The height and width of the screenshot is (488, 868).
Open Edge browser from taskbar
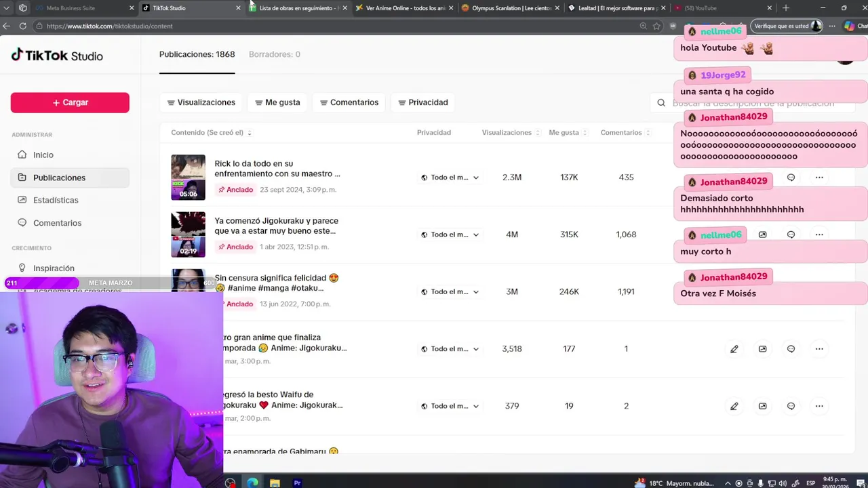pos(252,483)
